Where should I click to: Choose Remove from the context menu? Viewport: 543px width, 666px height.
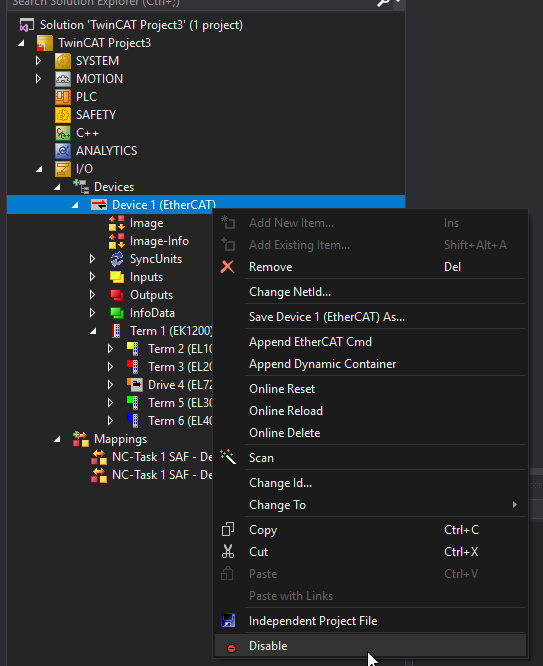click(x=370, y=267)
